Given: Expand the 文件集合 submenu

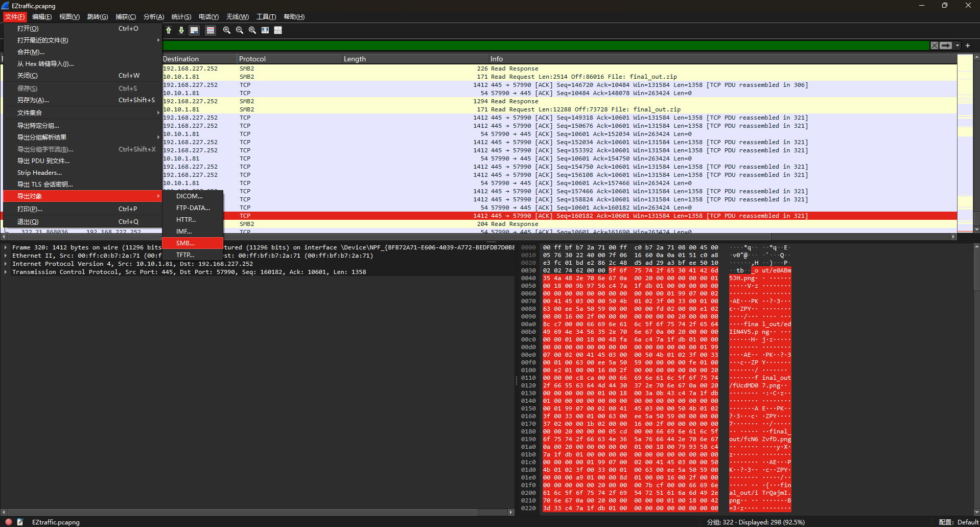Looking at the screenshot, I should [x=82, y=113].
